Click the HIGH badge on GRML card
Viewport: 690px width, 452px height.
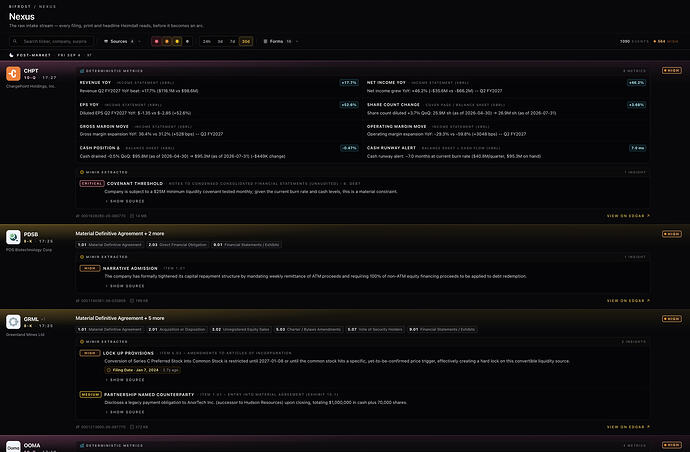672,319
